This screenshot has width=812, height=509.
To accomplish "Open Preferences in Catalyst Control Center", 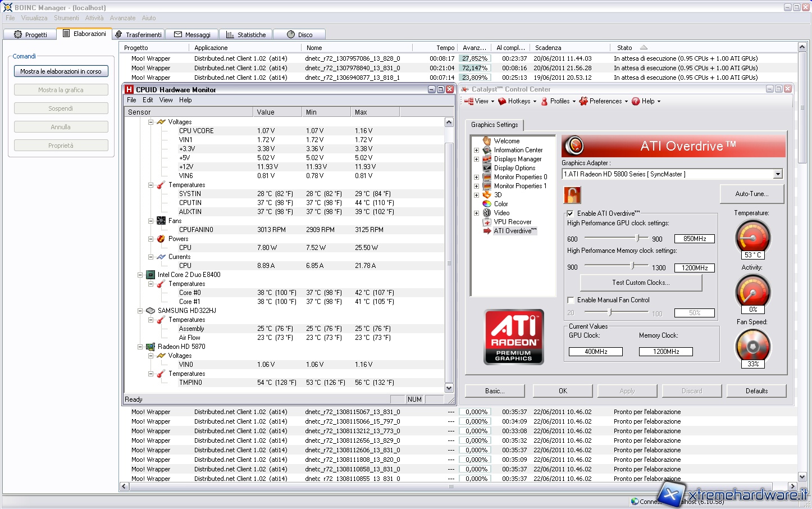I will click(604, 101).
